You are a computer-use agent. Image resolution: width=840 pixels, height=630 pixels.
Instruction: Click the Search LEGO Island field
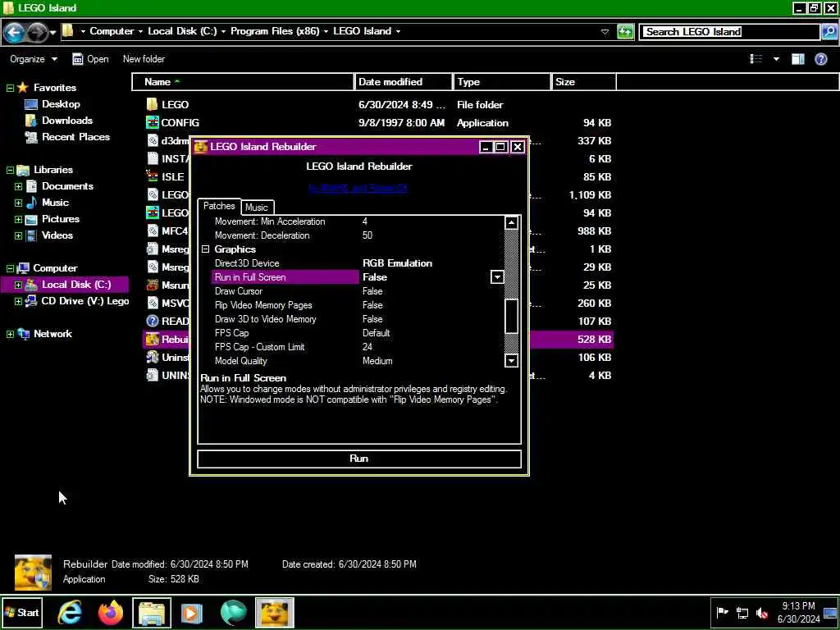tap(729, 32)
